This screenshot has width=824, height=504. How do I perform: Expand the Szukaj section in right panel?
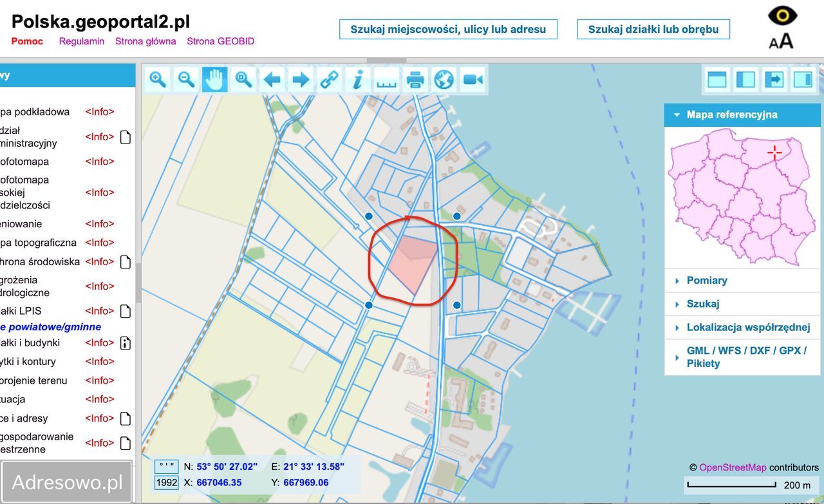pos(742,304)
